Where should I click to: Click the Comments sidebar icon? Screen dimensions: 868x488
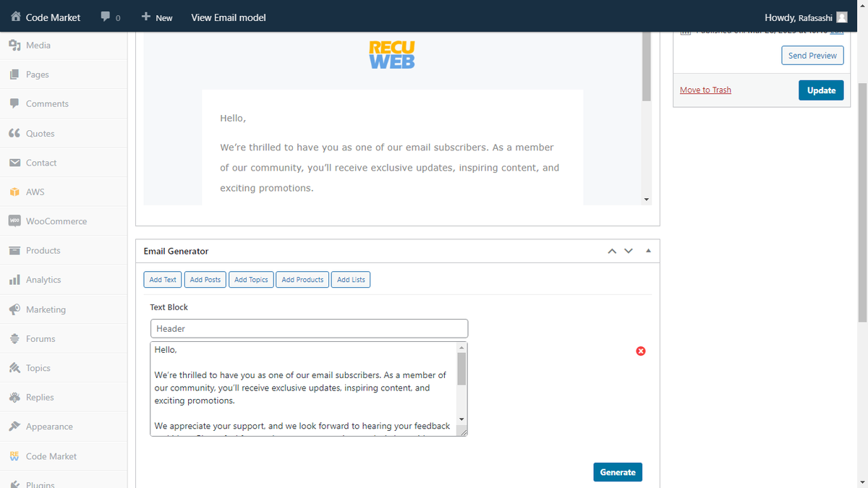point(14,103)
